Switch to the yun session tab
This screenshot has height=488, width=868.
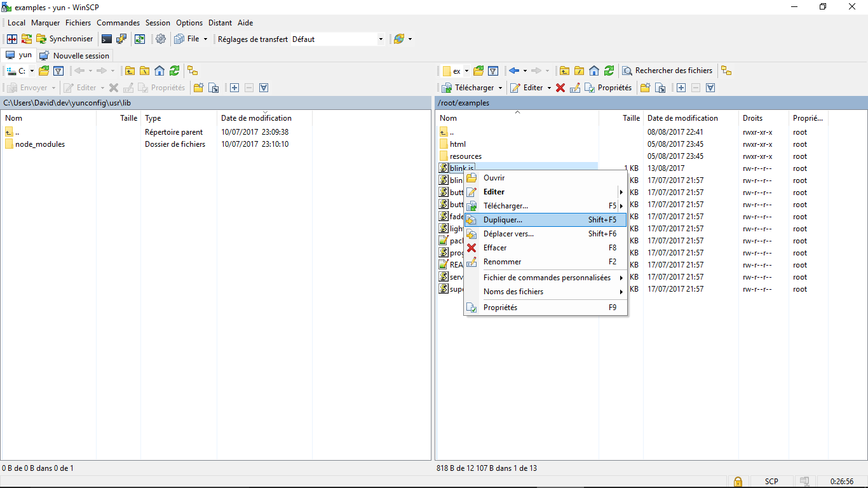19,55
